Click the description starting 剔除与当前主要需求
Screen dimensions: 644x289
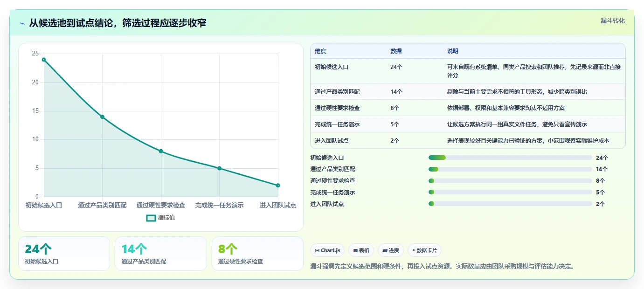(x=517, y=92)
